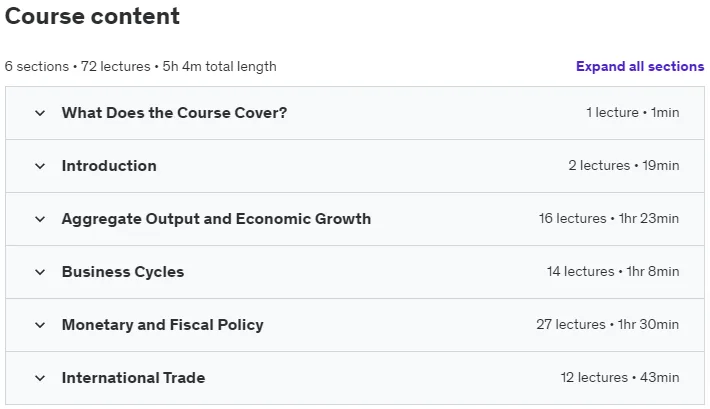Toggle the chevron for Aggregate Output and Economic Growth

click(x=40, y=219)
